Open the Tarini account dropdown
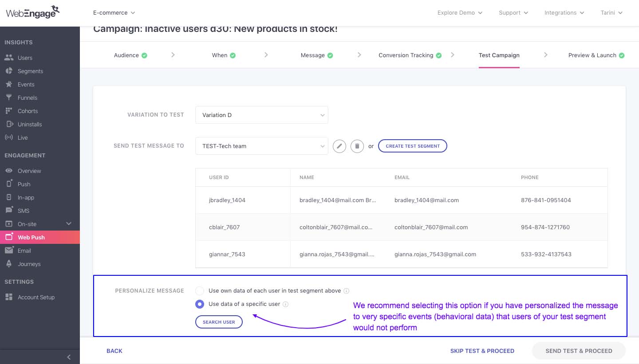639x364 pixels. (611, 12)
